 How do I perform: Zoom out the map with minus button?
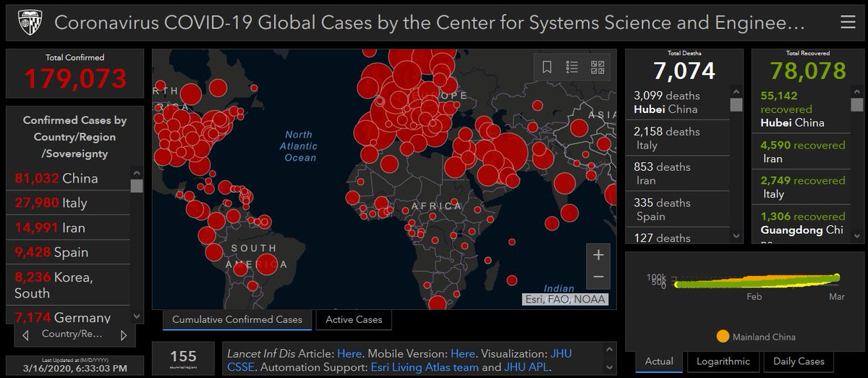597,277
